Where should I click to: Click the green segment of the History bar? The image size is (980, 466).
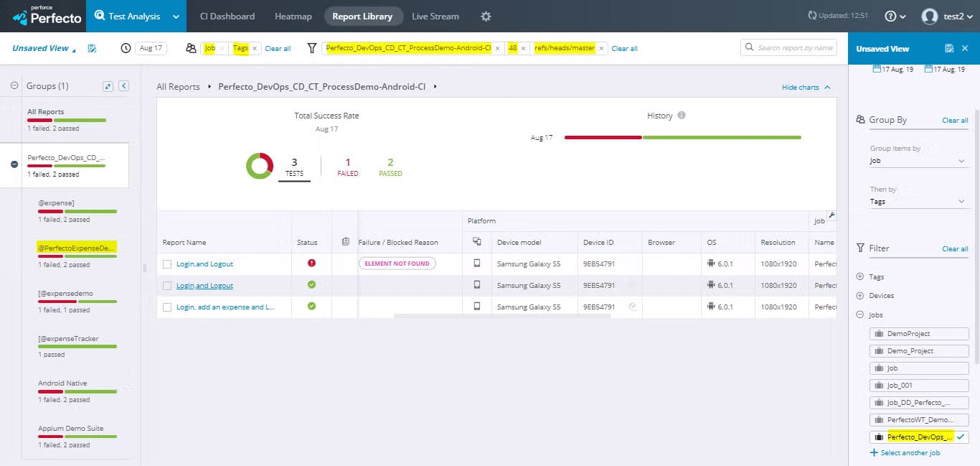pyautogui.click(x=722, y=137)
